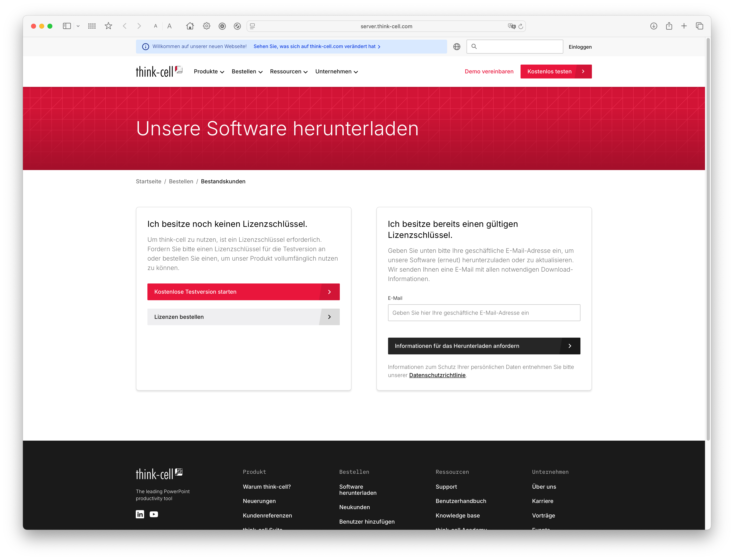Click the translate icon in address bar
This screenshot has width=734, height=560.
click(x=512, y=26)
